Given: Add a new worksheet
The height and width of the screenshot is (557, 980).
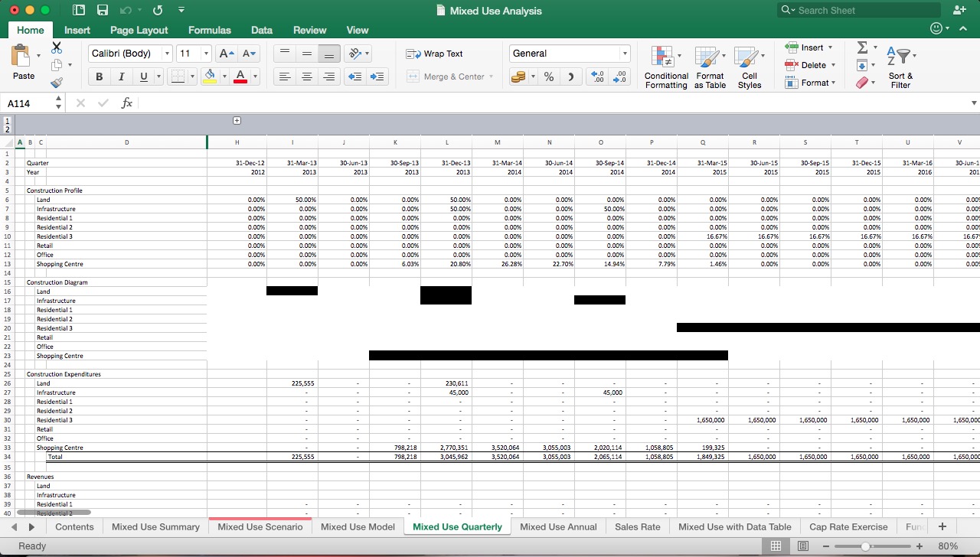Looking at the screenshot, I should 942,526.
